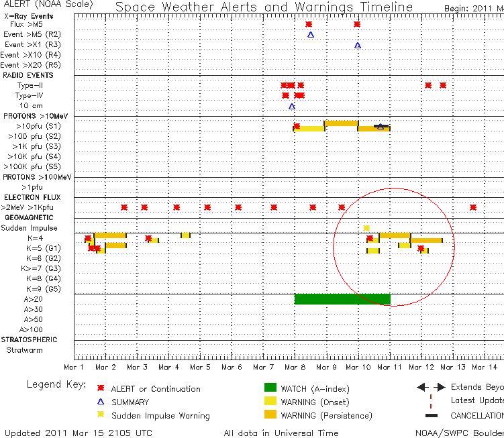The image size is (504, 438).
Task: Click the electron flux alert marker on Mar 7
Action: (274, 207)
